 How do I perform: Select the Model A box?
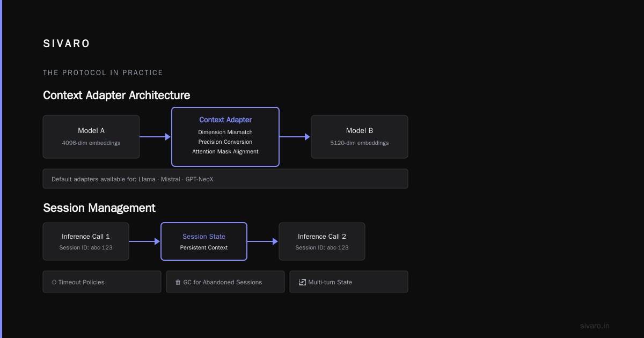91,137
